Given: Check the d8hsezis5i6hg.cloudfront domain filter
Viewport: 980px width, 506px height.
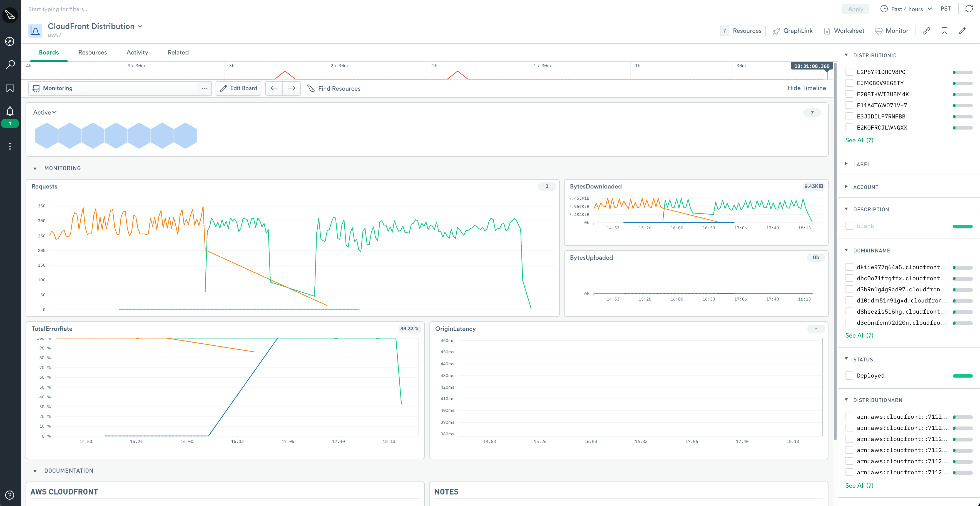Looking at the screenshot, I should click(x=849, y=312).
